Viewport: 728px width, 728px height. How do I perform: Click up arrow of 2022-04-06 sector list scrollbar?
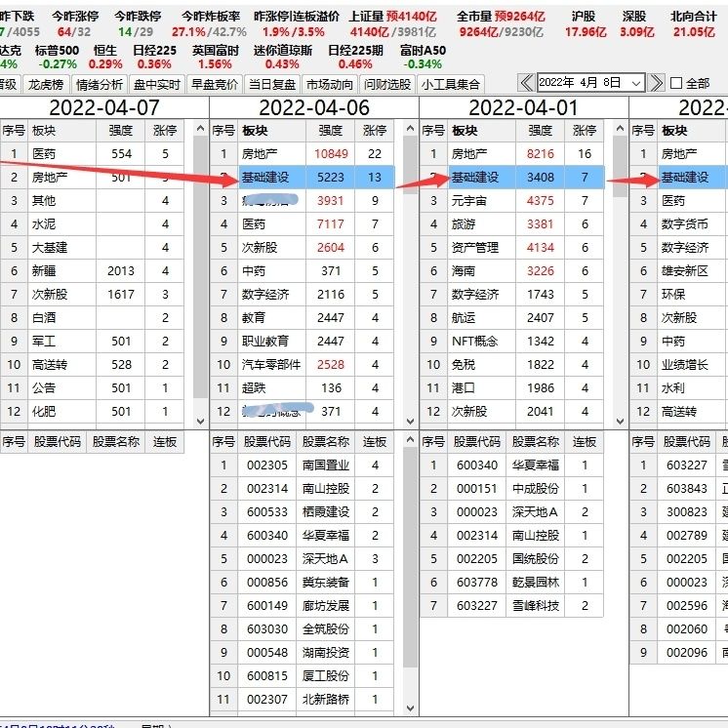pos(411,128)
